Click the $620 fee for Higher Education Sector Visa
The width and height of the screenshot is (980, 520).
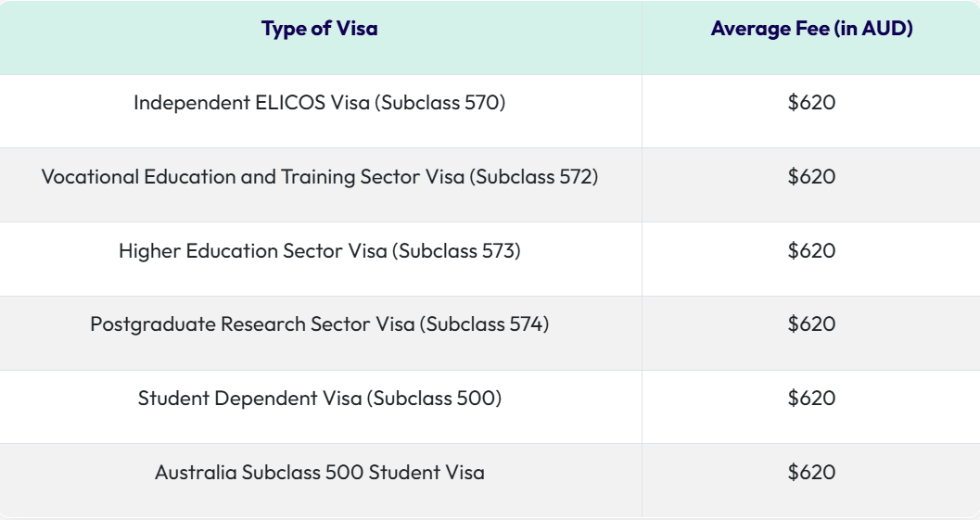point(811,250)
